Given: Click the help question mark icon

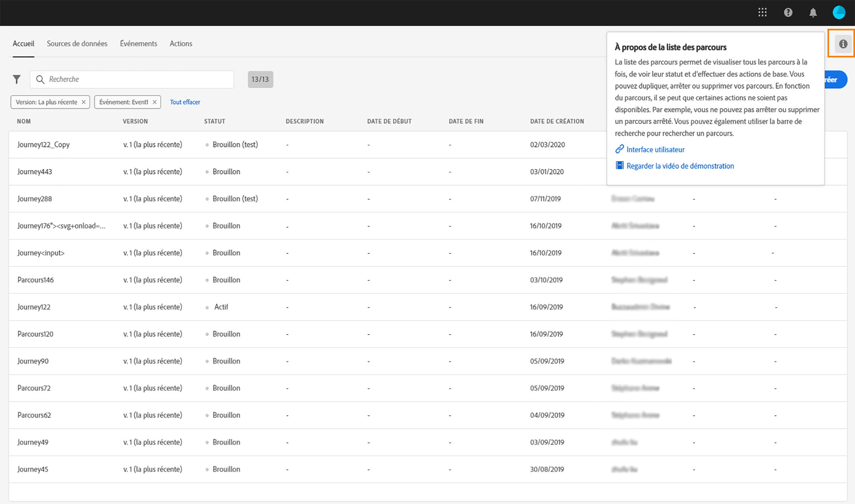Looking at the screenshot, I should (x=788, y=12).
